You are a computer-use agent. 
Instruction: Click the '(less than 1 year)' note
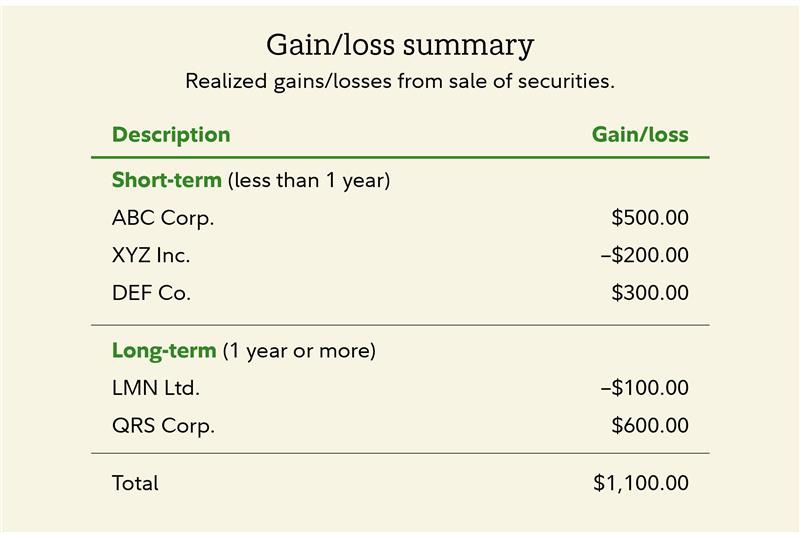pyautogui.click(x=309, y=181)
